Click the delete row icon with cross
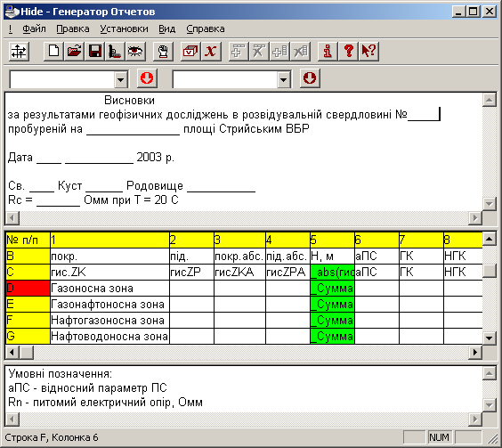Viewport: 502px width, 448px height. [259, 52]
